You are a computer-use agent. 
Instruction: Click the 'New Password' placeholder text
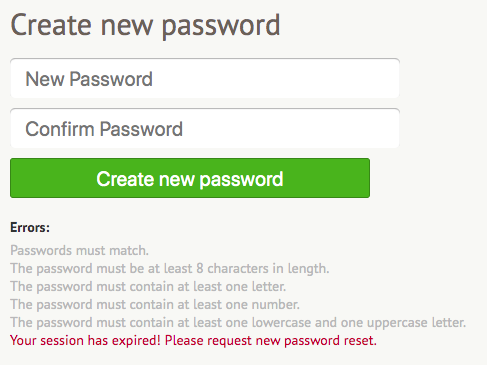[89, 79]
